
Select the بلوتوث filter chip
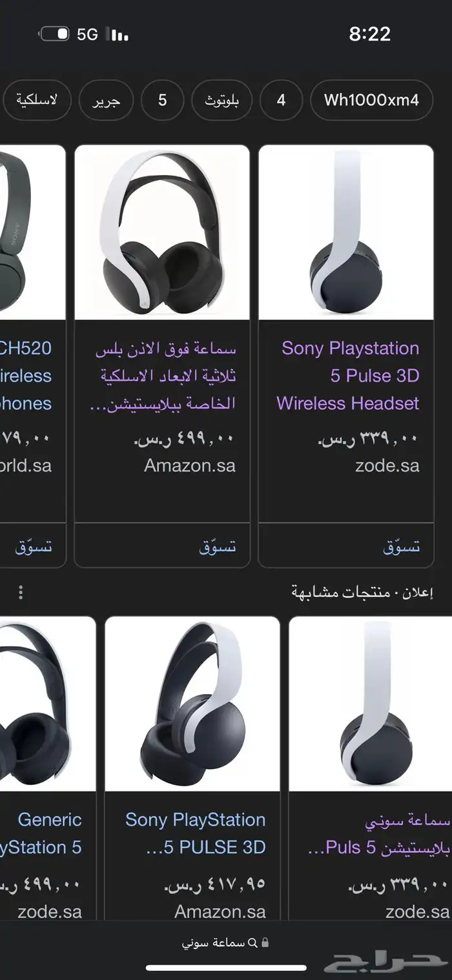221,100
